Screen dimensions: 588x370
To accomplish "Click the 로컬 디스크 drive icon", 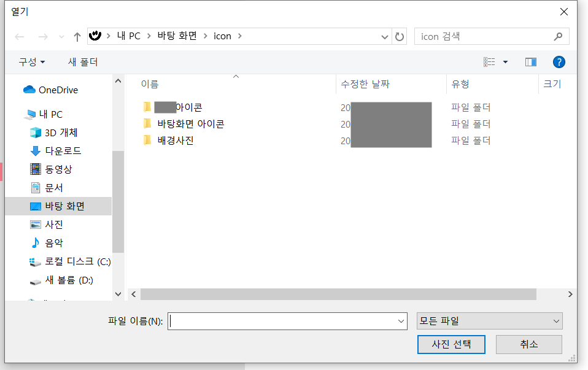I will (x=35, y=262).
